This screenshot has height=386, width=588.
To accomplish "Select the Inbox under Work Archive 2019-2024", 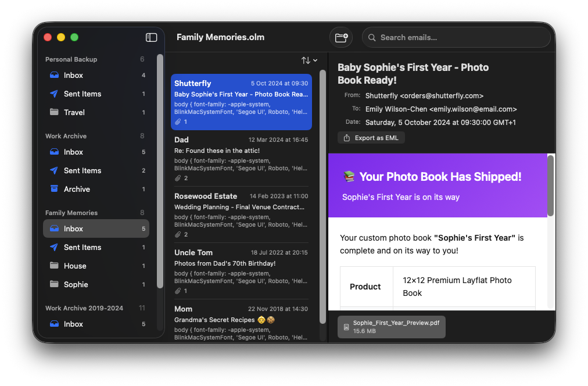I will point(74,324).
